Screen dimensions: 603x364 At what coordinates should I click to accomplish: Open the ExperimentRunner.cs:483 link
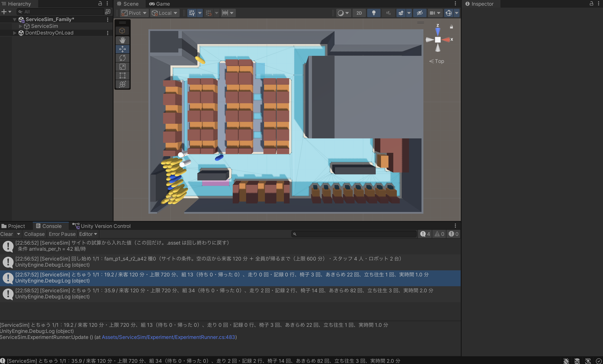[x=168, y=337]
